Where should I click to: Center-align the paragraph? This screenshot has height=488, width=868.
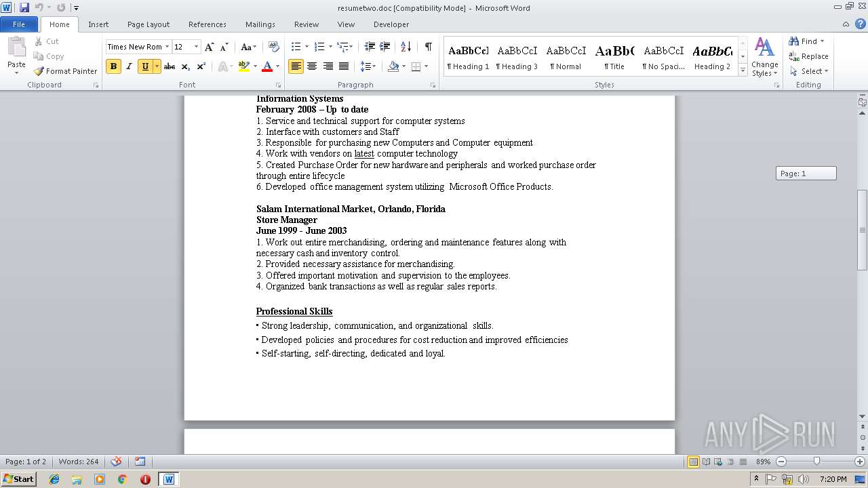click(x=312, y=66)
